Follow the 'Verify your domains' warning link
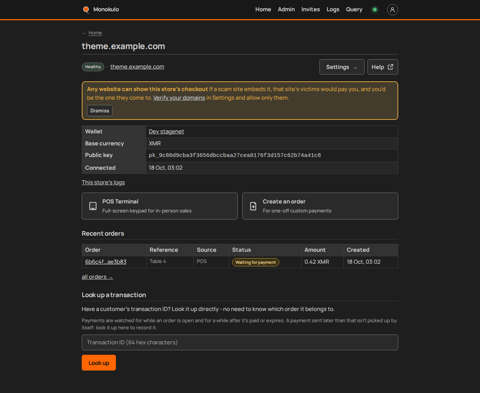The height and width of the screenshot is (393, 480). click(x=179, y=98)
